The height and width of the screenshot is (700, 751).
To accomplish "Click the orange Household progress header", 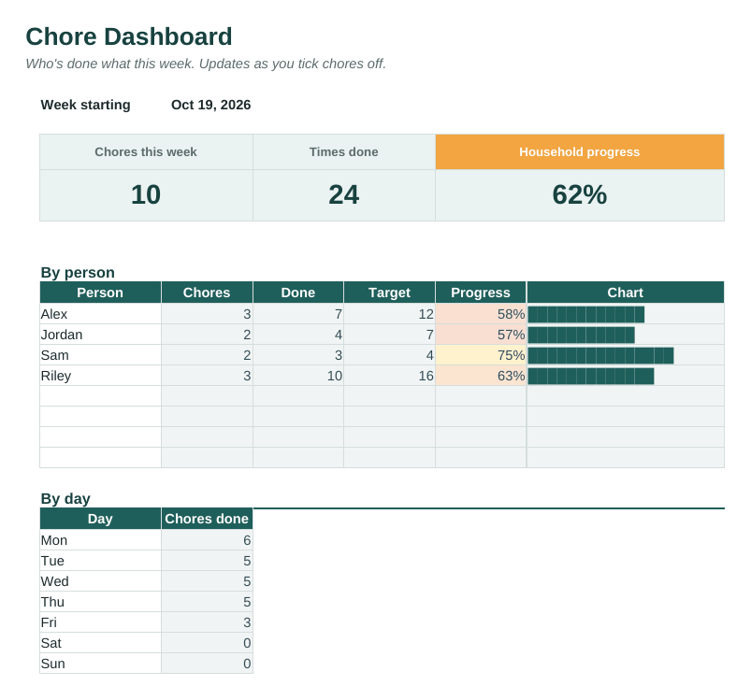I will click(x=580, y=151).
